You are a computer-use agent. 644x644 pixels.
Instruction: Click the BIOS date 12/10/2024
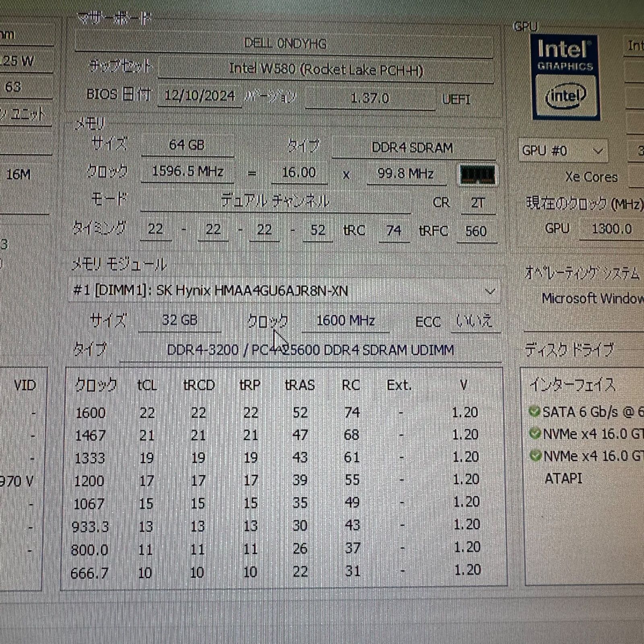pos(200,96)
